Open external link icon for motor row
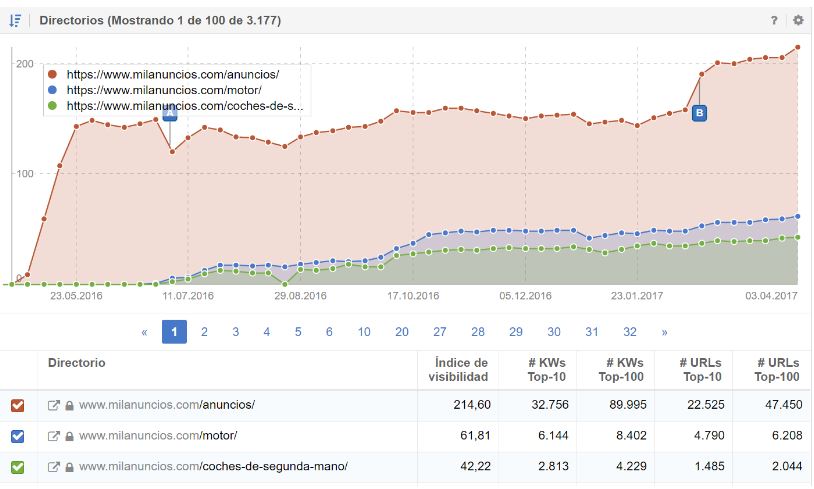 point(54,436)
